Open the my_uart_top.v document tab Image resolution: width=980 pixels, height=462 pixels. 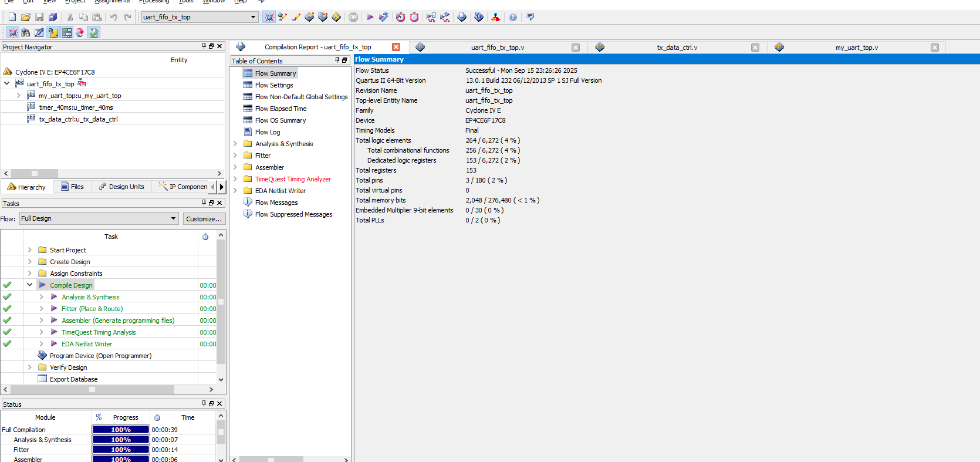point(857,48)
